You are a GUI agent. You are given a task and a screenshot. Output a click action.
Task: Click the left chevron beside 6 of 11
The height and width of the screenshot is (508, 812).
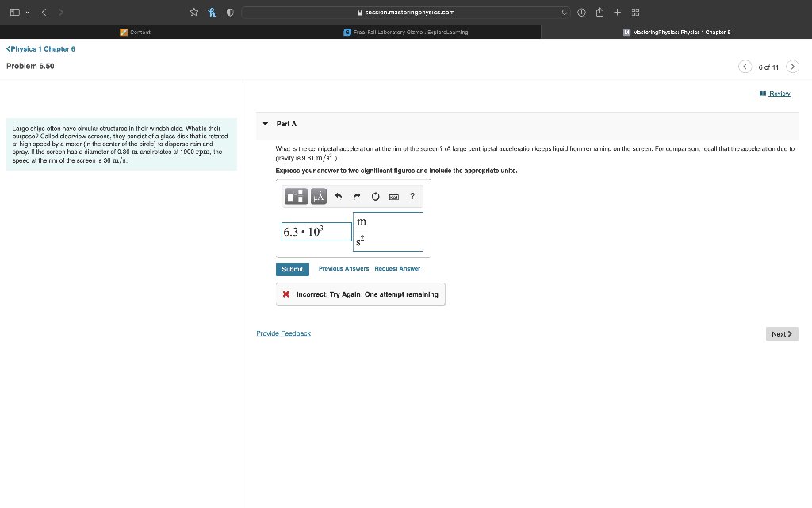pyautogui.click(x=745, y=67)
